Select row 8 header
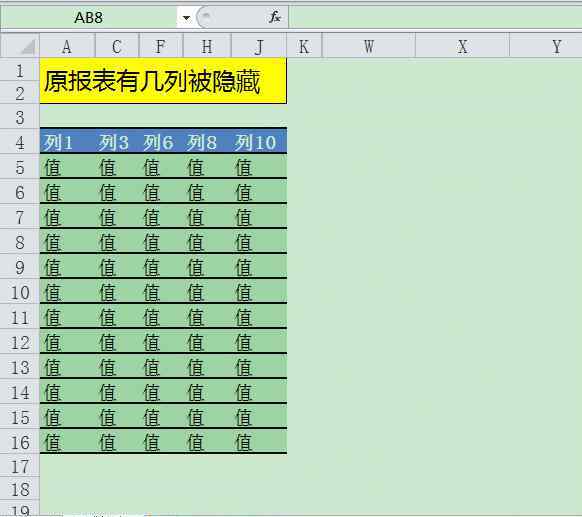This screenshot has width=582, height=517. pyautogui.click(x=20, y=242)
